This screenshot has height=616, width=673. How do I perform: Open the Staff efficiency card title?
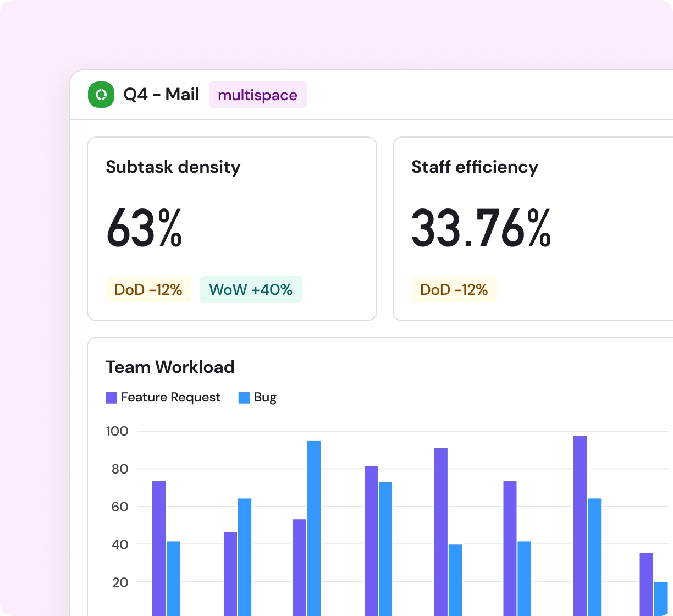(475, 167)
